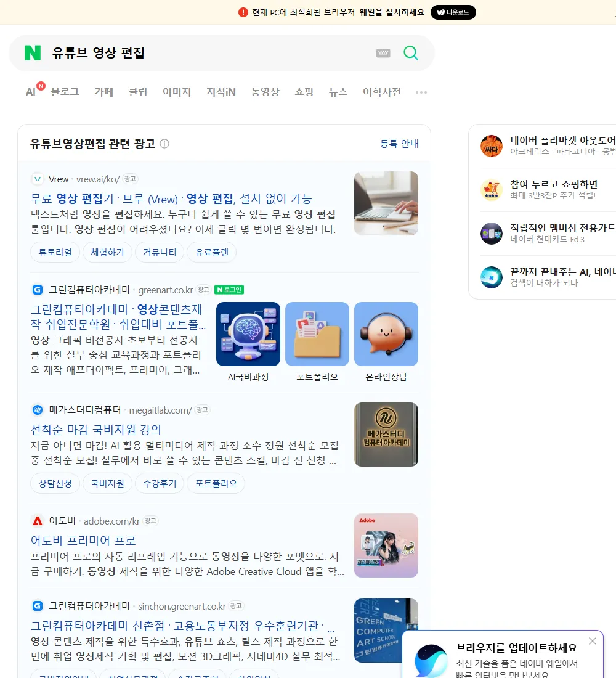Click the 그린컴퓨터아카데미 favicon by greenart.co.kr
This screenshot has height=678, width=616.
point(38,290)
